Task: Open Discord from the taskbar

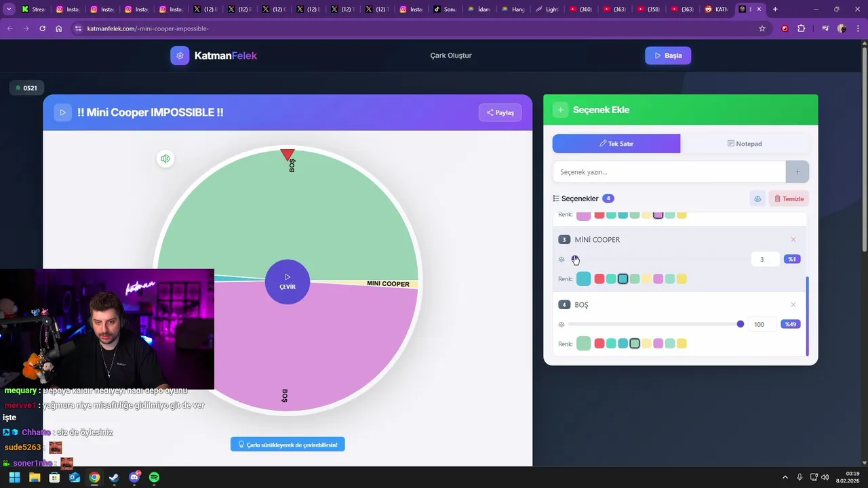Action: tap(134, 477)
